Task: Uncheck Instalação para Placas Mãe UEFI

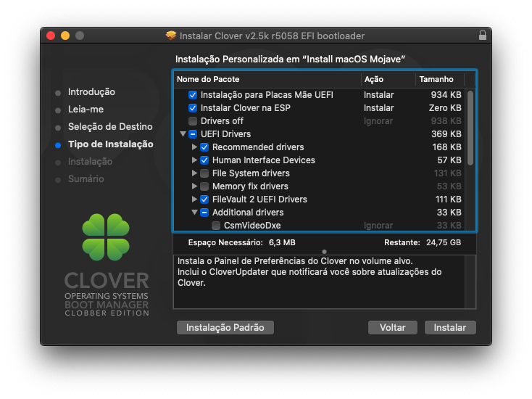Action: [x=192, y=95]
